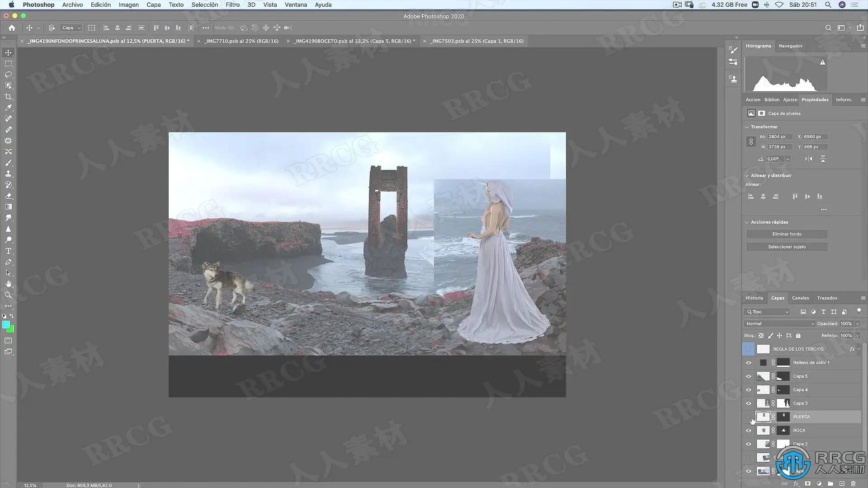Select the Hand tool
Viewport: 868px width, 488px height.
8,284
